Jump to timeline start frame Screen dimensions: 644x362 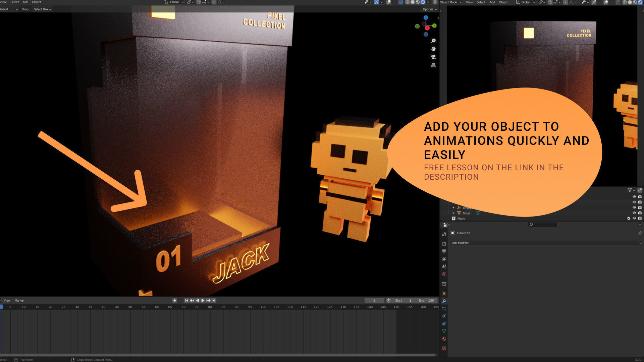tap(186, 300)
